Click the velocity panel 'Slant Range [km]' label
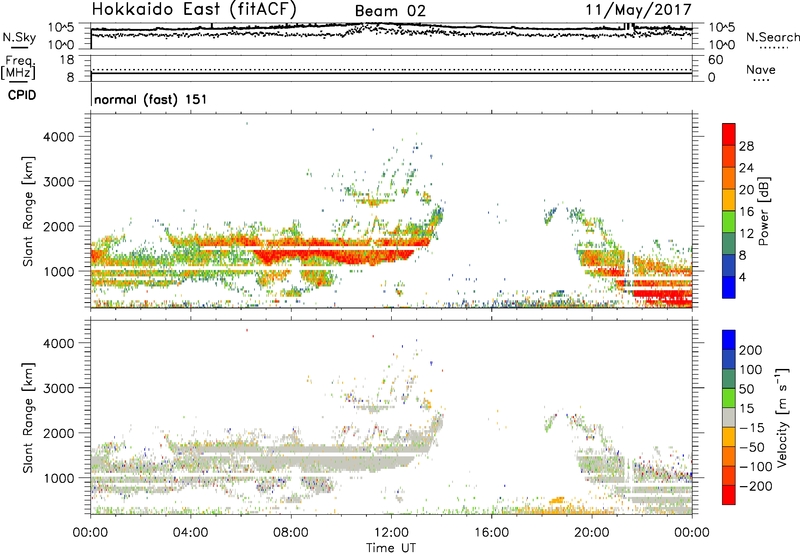800x554 pixels. pyautogui.click(x=28, y=417)
